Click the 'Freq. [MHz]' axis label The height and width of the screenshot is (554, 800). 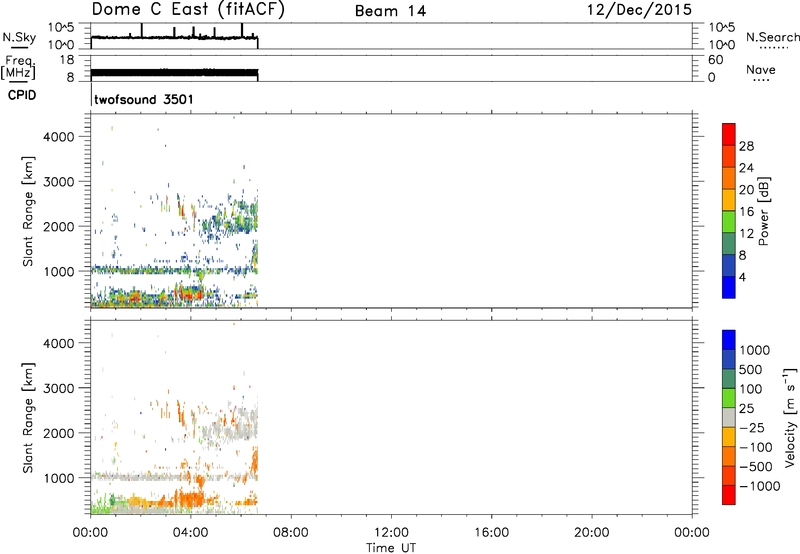pos(19,68)
